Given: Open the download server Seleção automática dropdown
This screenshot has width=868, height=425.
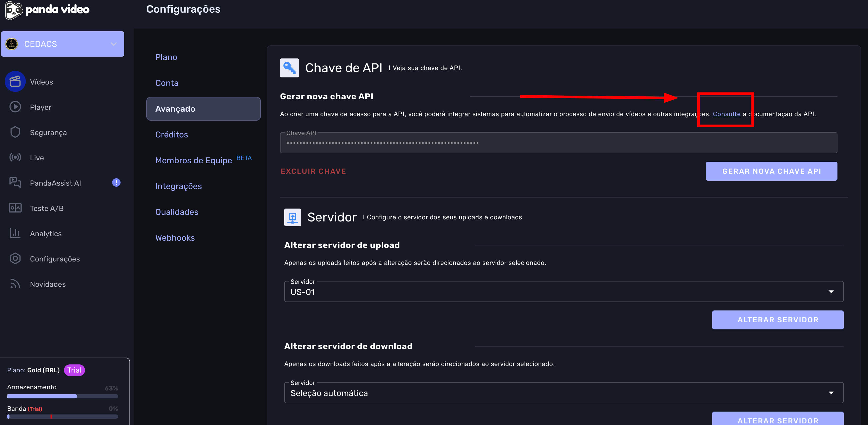Looking at the screenshot, I should (563, 393).
